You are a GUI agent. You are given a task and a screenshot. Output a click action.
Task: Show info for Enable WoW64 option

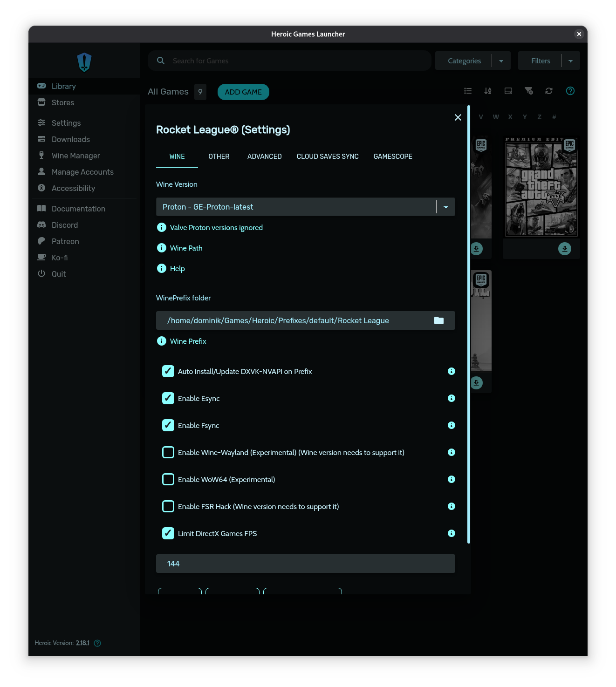pyautogui.click(x=452, y=479)
